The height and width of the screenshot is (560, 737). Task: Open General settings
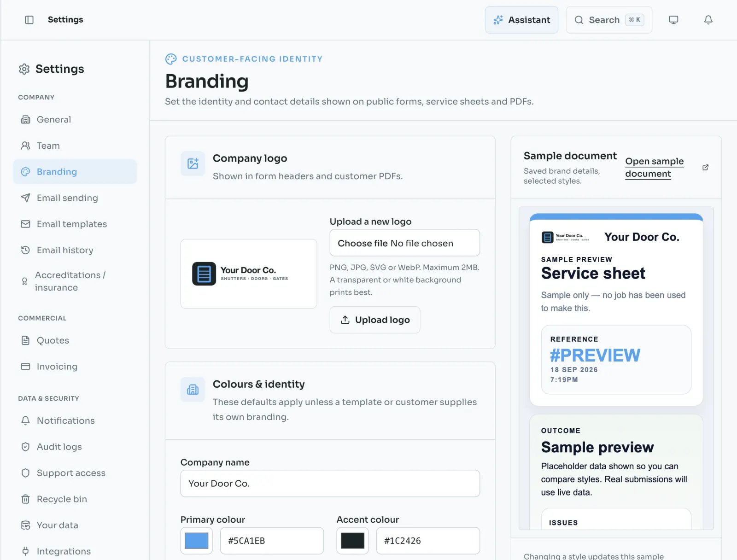coord(75,120)
